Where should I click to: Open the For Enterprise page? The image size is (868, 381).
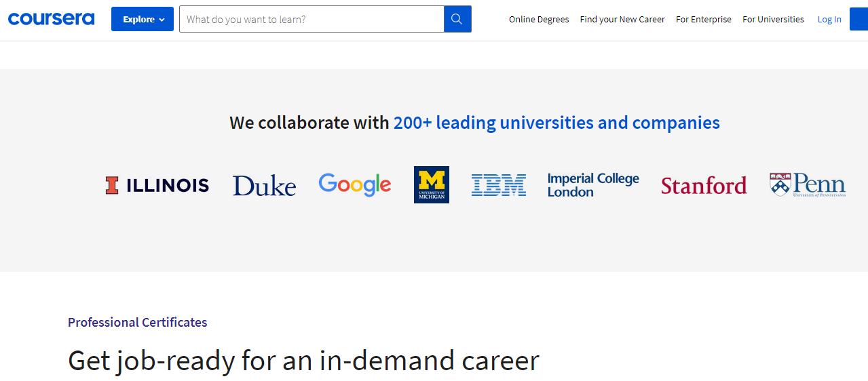click(703, 20)
